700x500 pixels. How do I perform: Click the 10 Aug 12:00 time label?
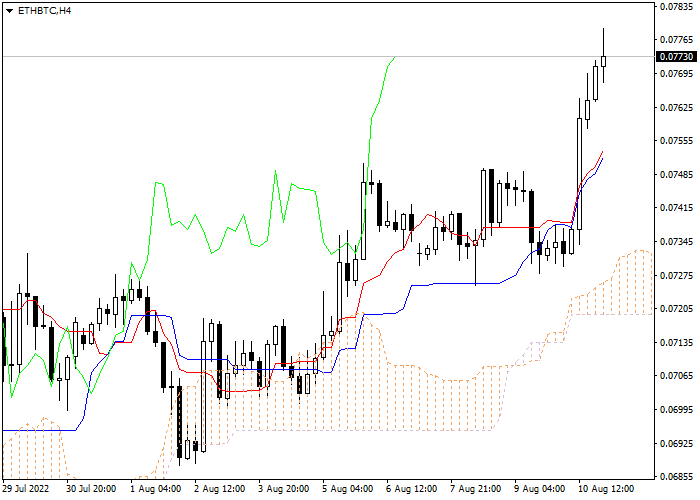pyautogui.click(x=606, y=489)
